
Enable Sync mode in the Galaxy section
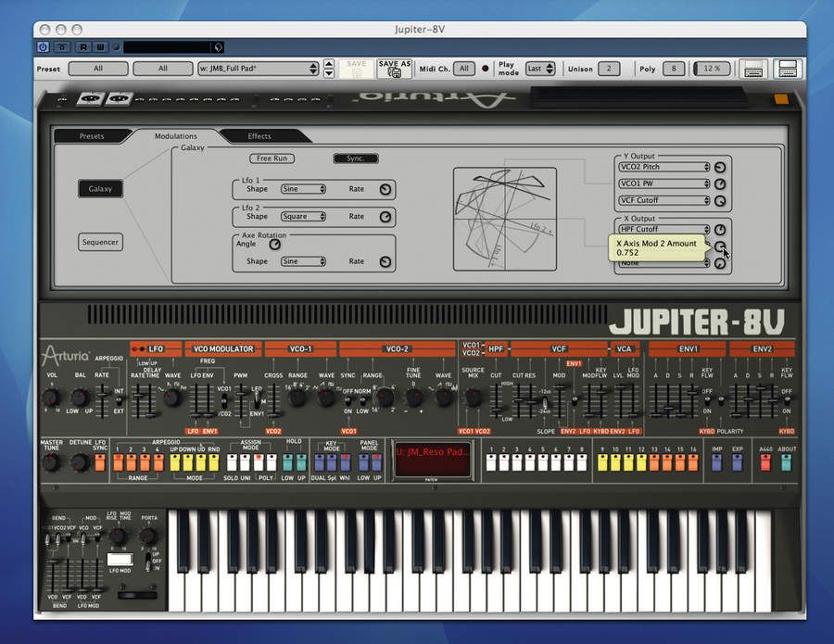pyautogui.click(x=355, y=158)
